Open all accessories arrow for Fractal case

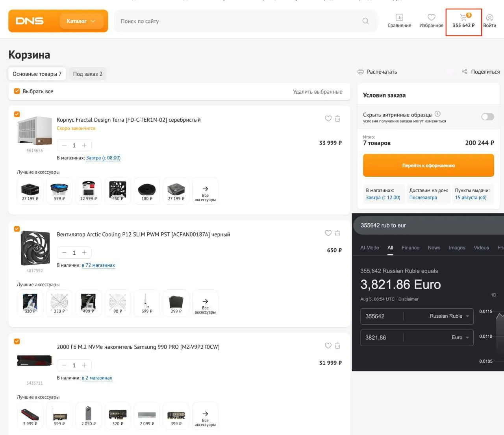click(x=205, y=191)
